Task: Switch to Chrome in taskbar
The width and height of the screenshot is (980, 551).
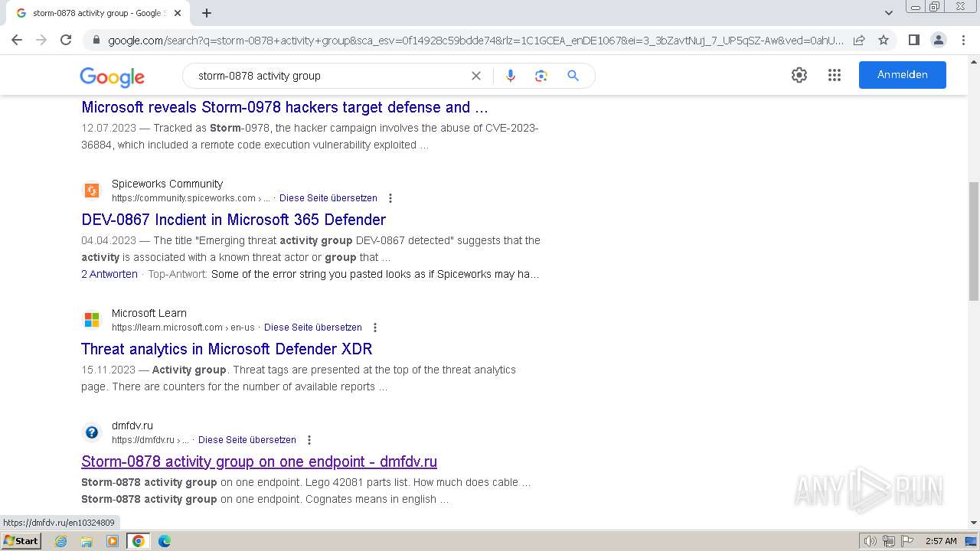Action: pyautogui.click(x=139, y=541)
